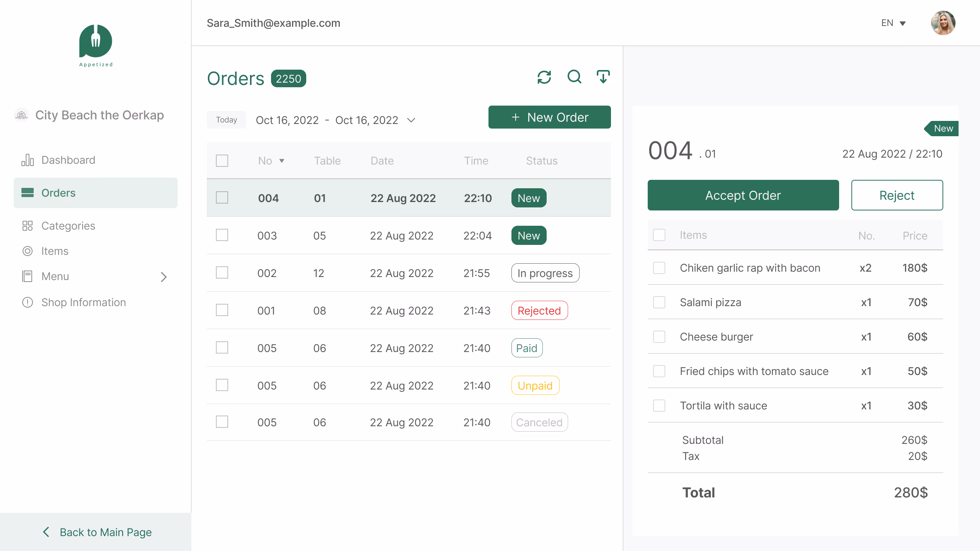This screenshot has height=551, width=980.
Task: Click the Status column header
Action: click(x=542, y=161)
